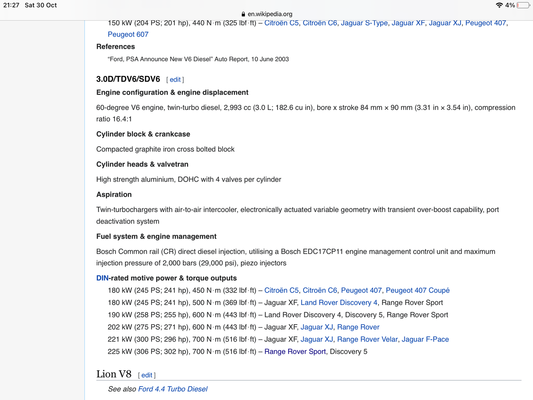The image size is (533, 400).
Task: Open the Jaguar F-Pace link
Action: pos(425,339)
